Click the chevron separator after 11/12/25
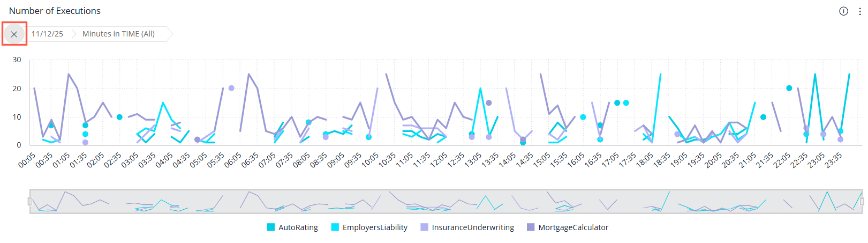Image resolution: width=868 pixels, height=243 pixels. click(x=73, y=34)
